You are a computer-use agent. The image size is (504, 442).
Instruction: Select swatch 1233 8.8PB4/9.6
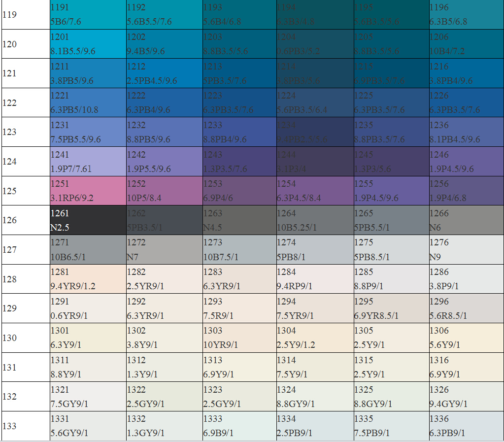pyautogui.click(x=240, y=132)
